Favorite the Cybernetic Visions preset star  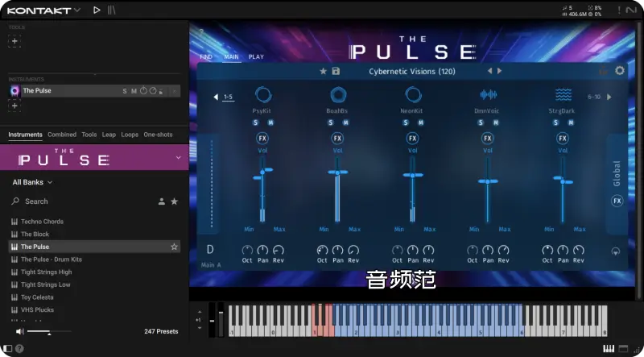point(324,72)
